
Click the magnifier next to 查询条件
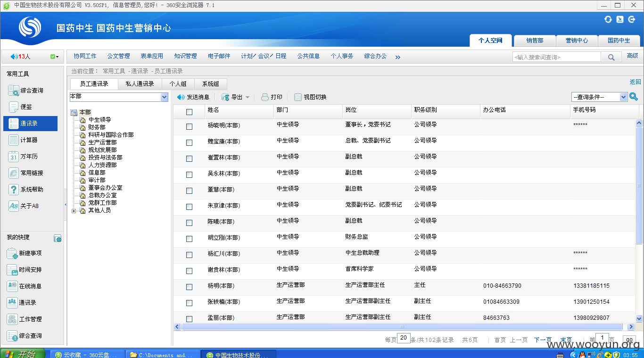pyautogui.click(x=634, y=97)
